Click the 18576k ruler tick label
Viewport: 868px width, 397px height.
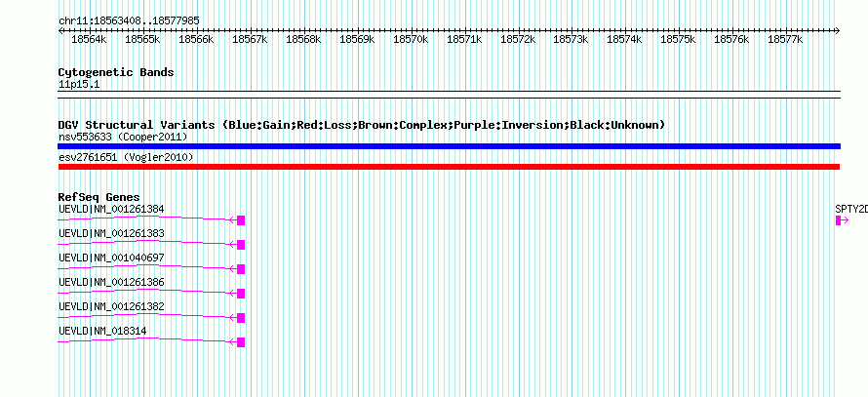(731, 39)
